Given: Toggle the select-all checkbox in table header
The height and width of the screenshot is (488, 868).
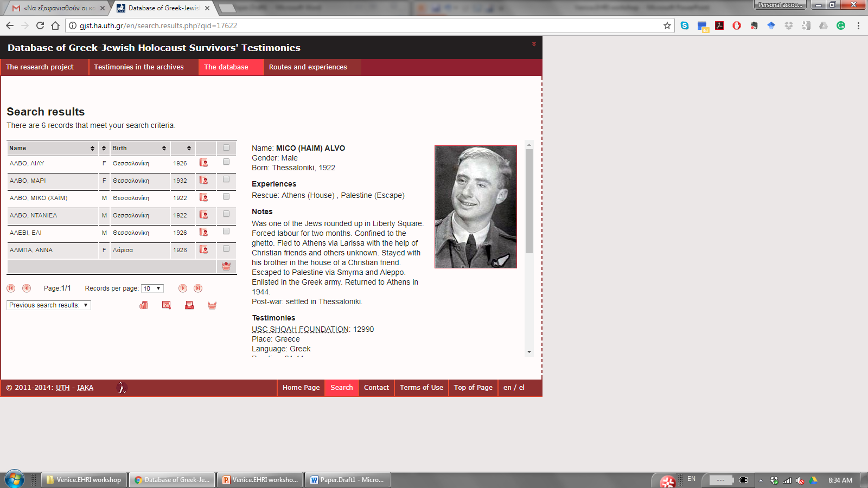Looking at the screenshot, I should click(x=226, y=147).
